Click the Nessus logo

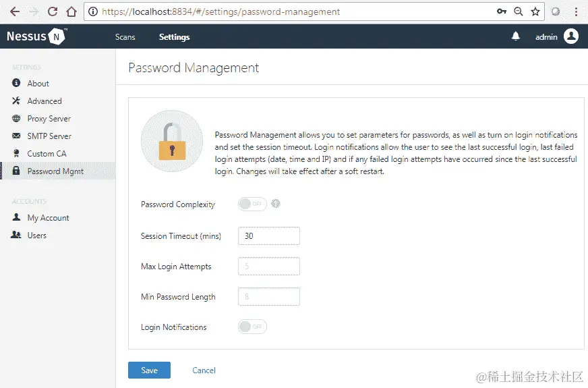point(36,36)
